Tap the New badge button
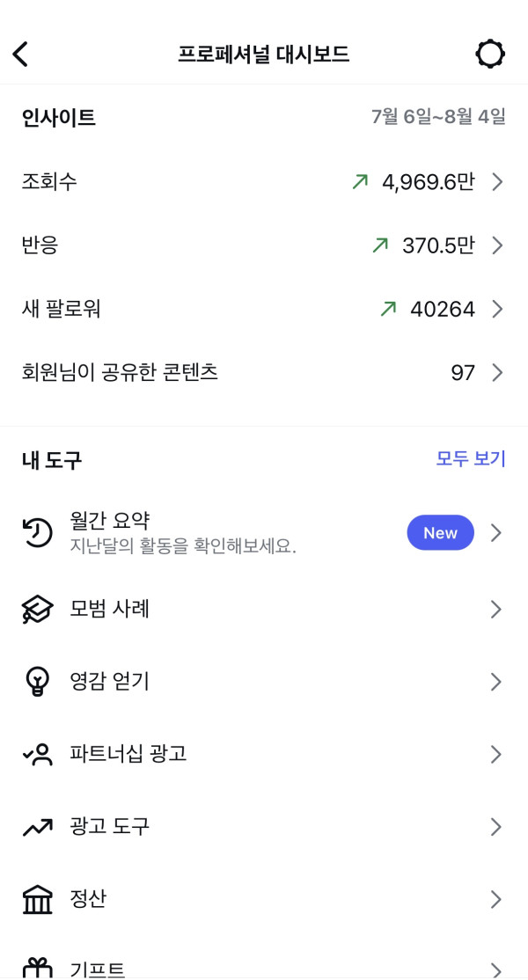 coord(440,533)
